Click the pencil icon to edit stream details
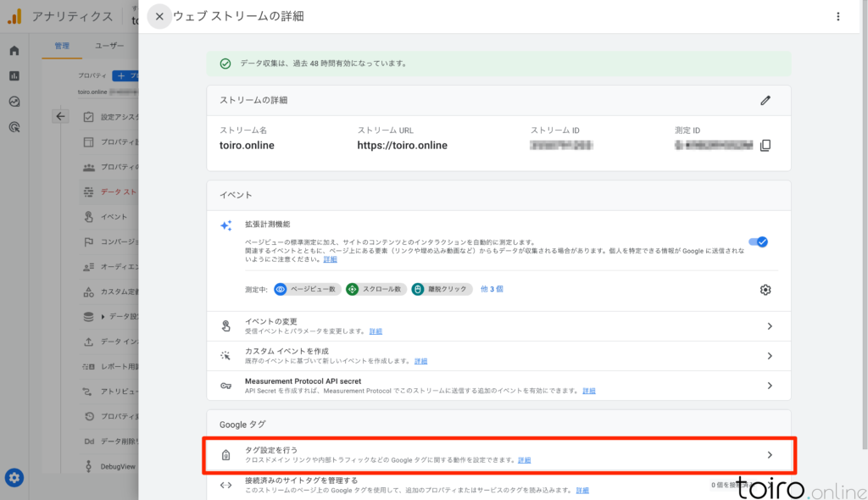Viewport: 868px width, 500px height. [765, 100]
